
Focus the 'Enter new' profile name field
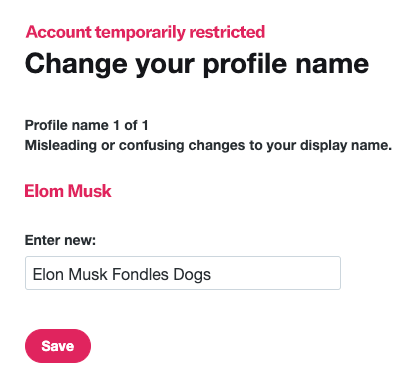[183, 273]
